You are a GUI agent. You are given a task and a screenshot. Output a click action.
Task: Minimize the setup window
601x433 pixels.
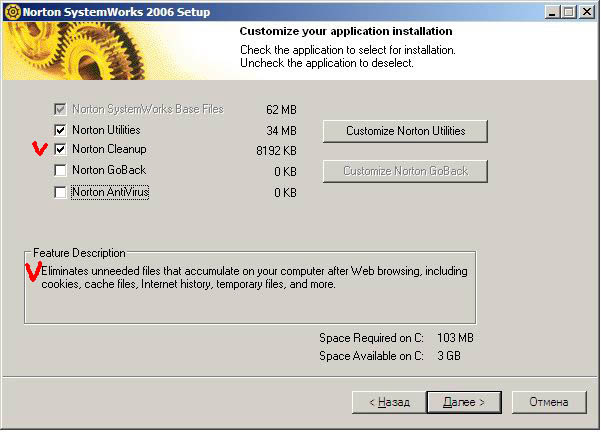[552, 12]
